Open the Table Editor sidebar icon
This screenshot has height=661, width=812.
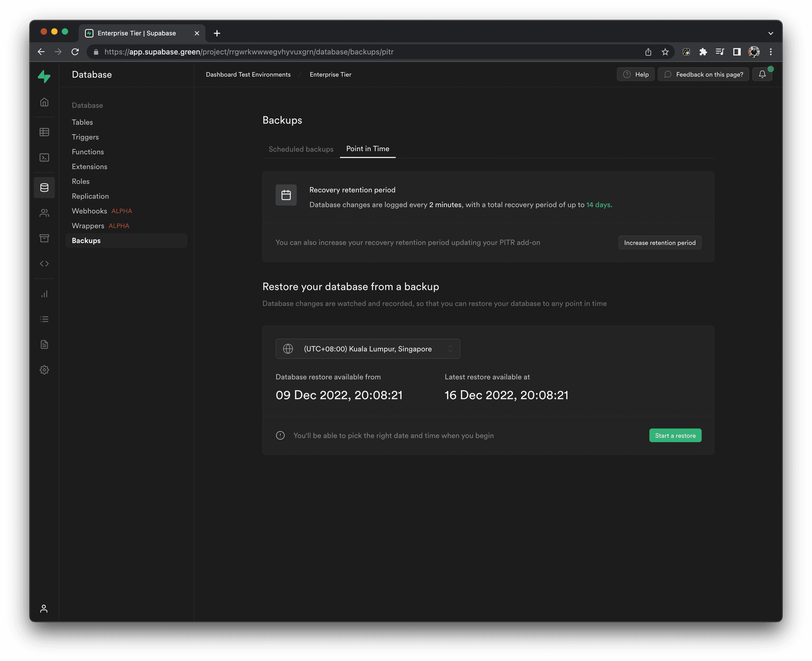point(44,132)
